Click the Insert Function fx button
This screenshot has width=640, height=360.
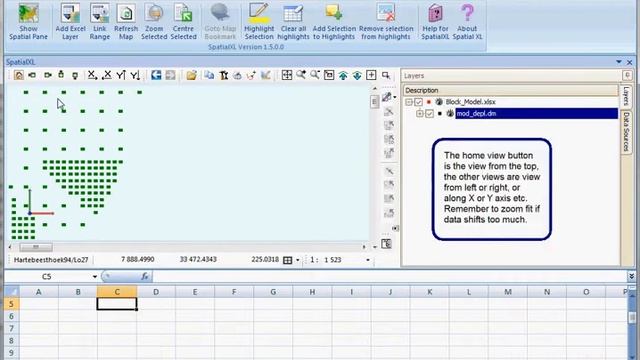click(145, 276)
